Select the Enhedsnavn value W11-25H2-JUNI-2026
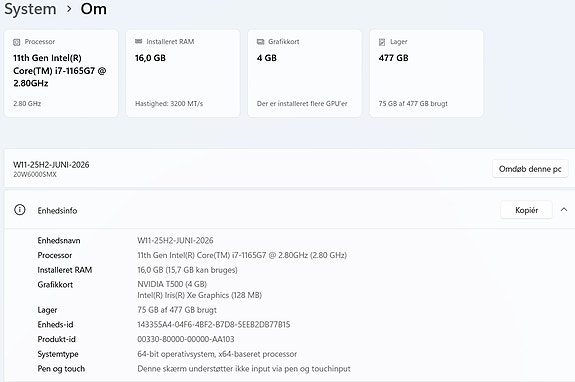575x382 pixels. point(175,240)
